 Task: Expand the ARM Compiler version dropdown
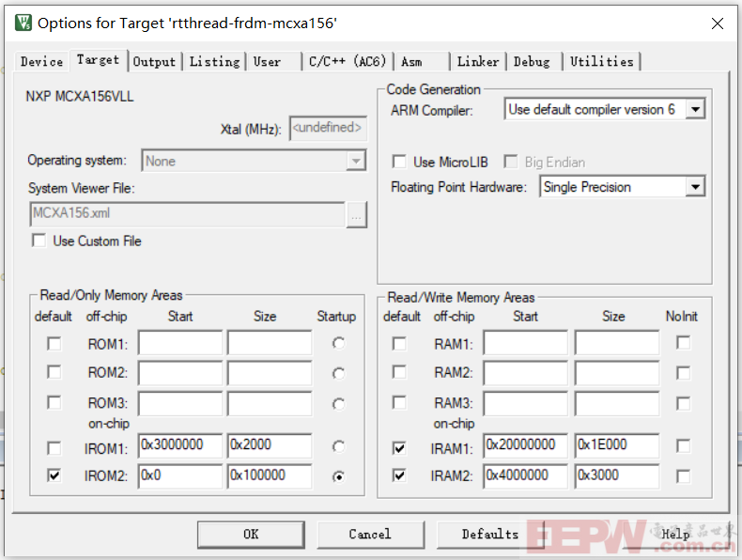[x=695, y=109]
